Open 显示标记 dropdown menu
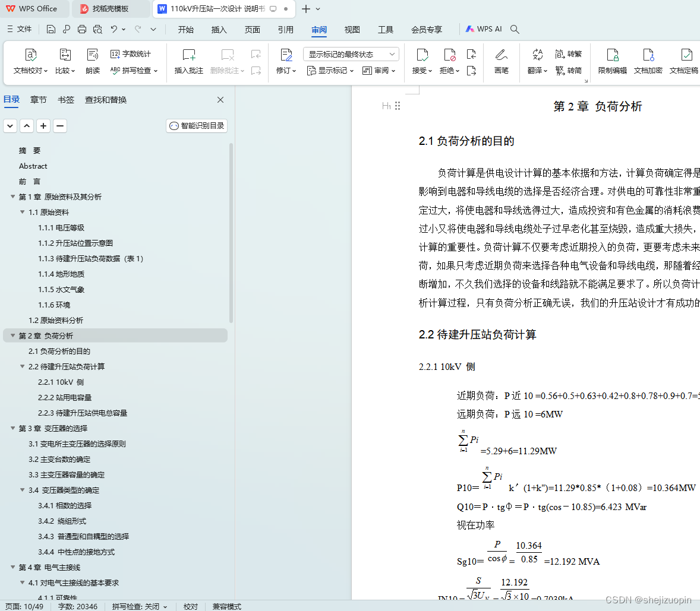Image resolution: width=700 pixels, height=611 pixels. (330, 71)
